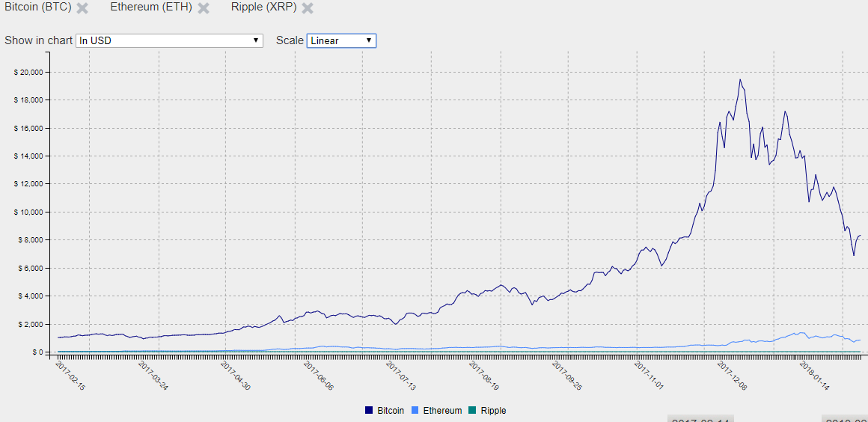
Task: Remove Ripple (XRP) with its X icon
Action: click(x=308, y=8)
